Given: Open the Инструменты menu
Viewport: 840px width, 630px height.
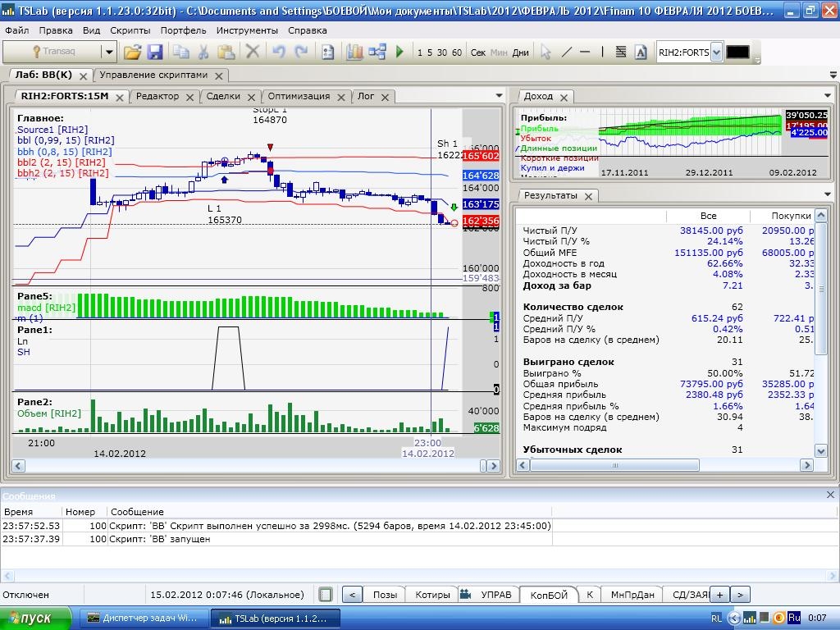Looking at the screenshot, I should (x=248, y=30).
